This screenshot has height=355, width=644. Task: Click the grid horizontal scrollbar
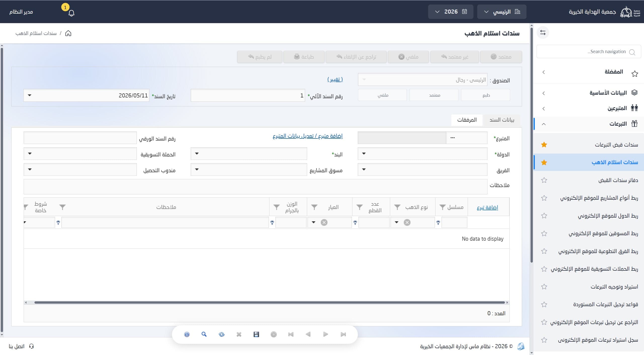(269, 302)
